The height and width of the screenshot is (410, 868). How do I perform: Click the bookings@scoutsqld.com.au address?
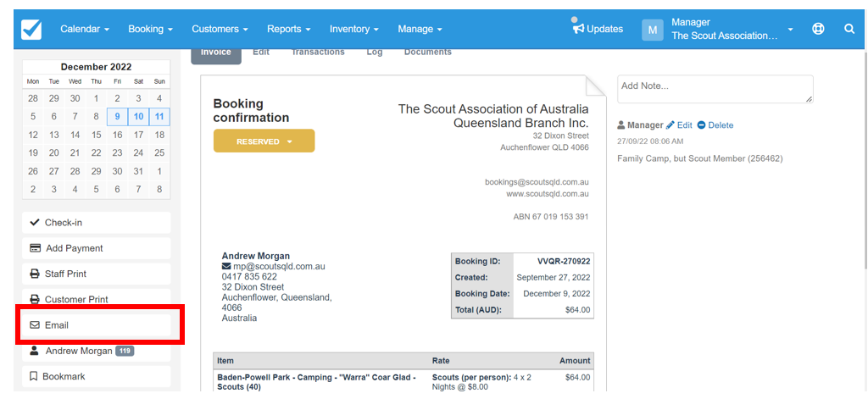click(x=537, y=182)
